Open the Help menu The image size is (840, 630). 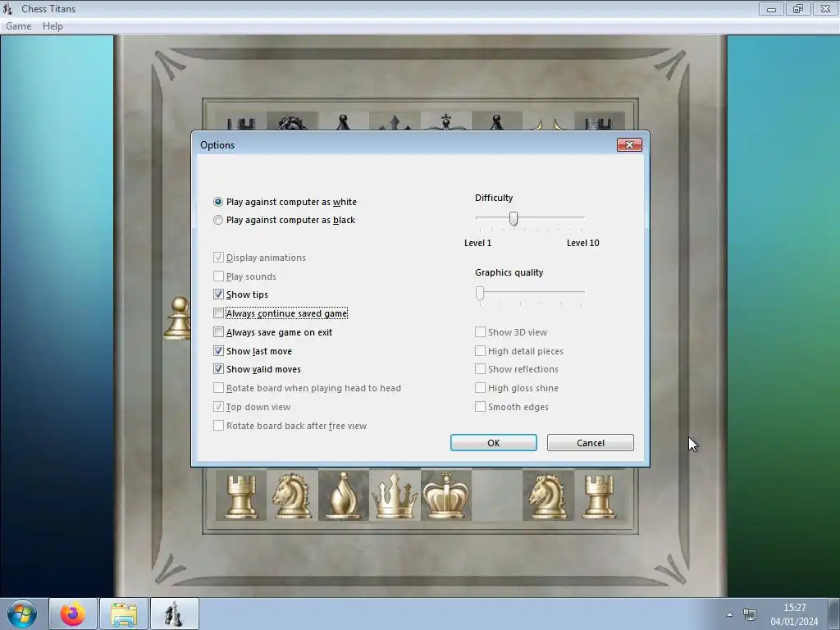(x=52, y=26)
